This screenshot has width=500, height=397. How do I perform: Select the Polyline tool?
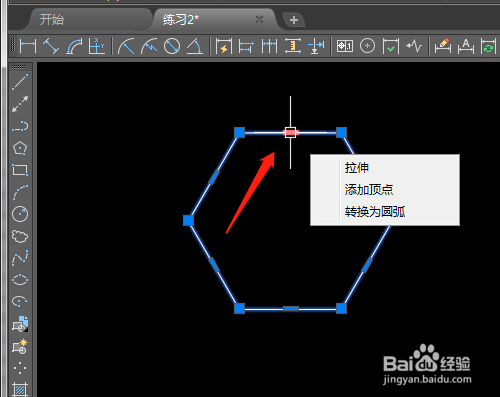pyautogui.click(x=20, y=126)
